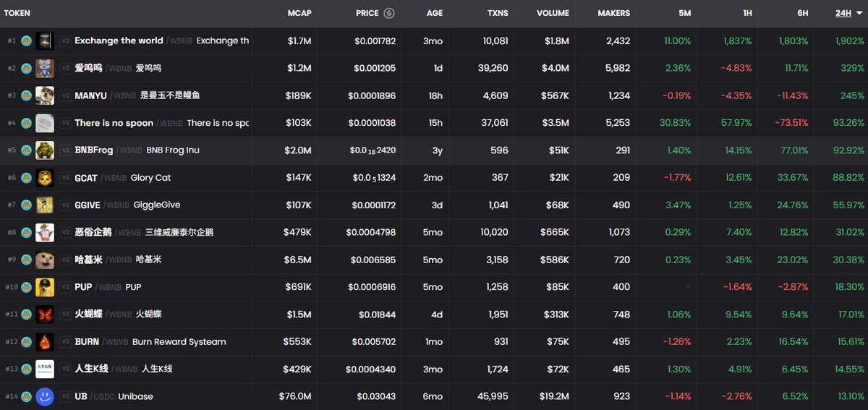Open the BURN token flame image

pos(45,342)
